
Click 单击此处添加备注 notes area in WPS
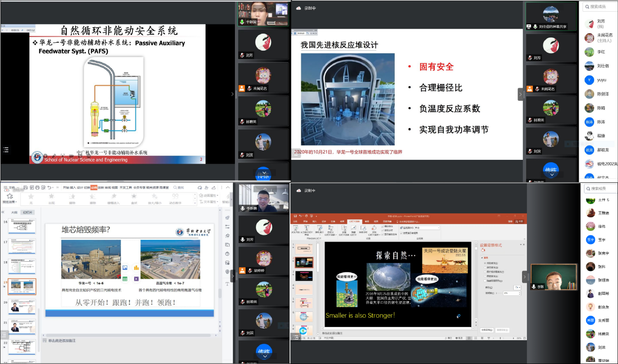(61, 341)
